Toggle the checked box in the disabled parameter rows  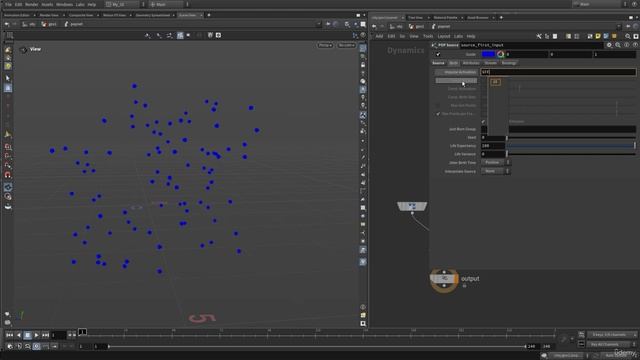coord(438,114)
